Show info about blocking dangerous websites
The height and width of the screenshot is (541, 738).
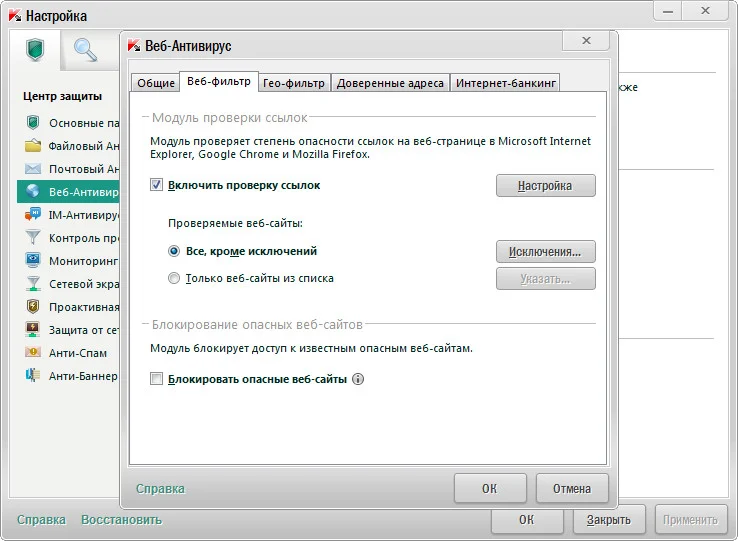coord(358,379)
